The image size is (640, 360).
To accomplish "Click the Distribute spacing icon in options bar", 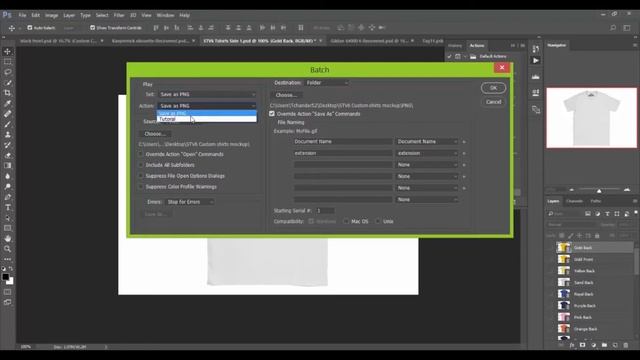I will tap(301, 28).
